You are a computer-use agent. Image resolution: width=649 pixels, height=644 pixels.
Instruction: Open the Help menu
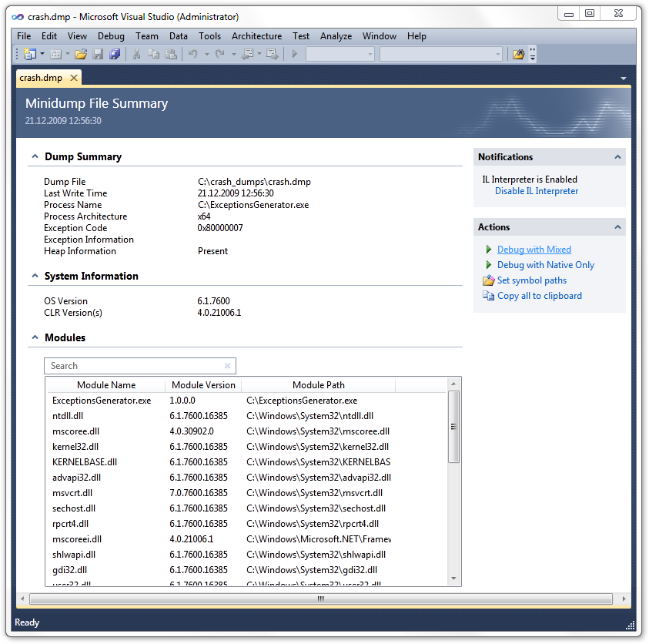tap(416, 36)
